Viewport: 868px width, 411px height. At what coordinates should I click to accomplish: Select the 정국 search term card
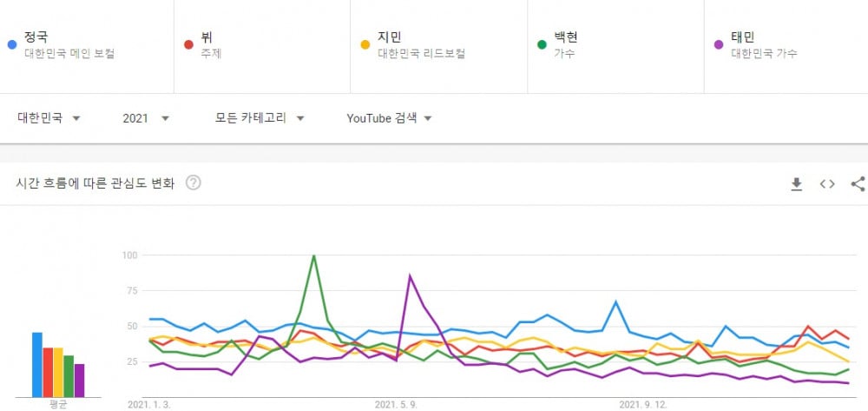[x=87, y=46]
